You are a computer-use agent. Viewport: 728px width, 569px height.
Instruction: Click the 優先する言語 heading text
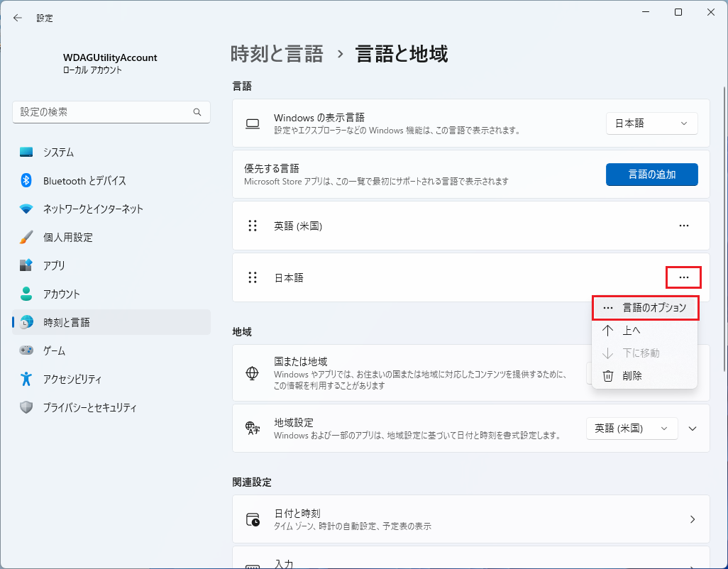[272, 168]
